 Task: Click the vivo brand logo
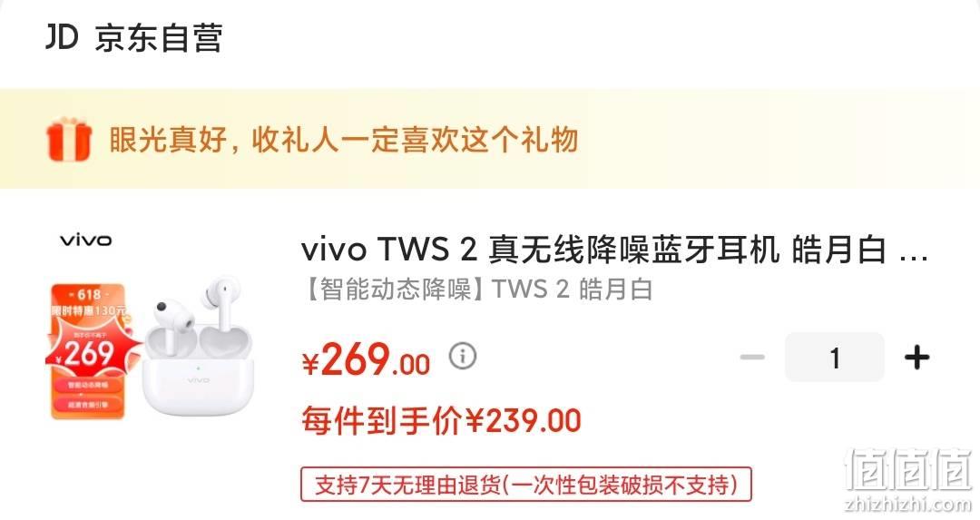pos(85,240)
